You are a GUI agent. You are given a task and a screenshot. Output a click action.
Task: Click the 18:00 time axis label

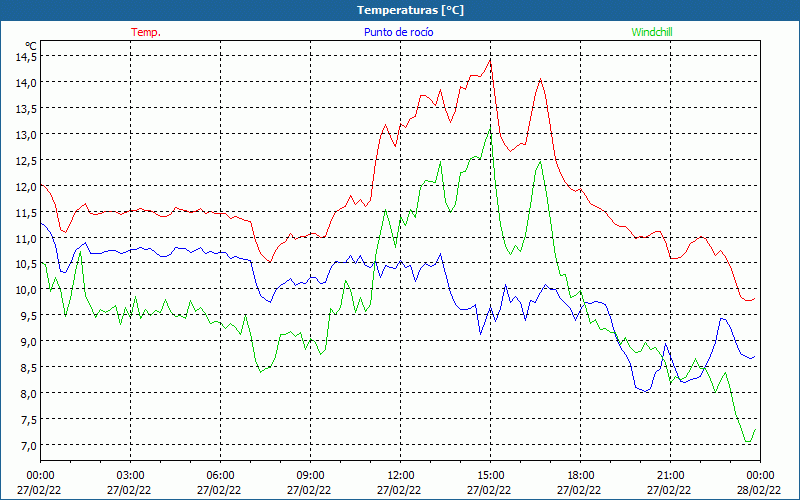click(580, 475)
